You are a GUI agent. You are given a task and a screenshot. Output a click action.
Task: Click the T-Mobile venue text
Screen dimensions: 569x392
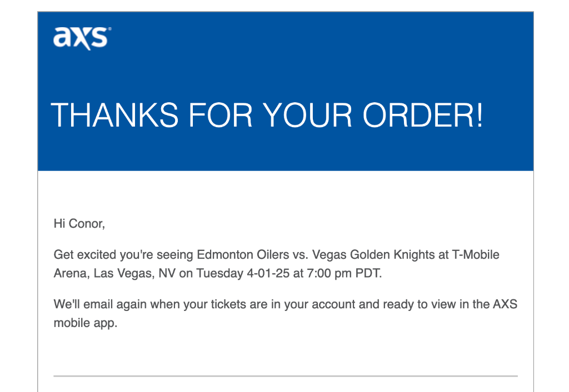point(476,254)
